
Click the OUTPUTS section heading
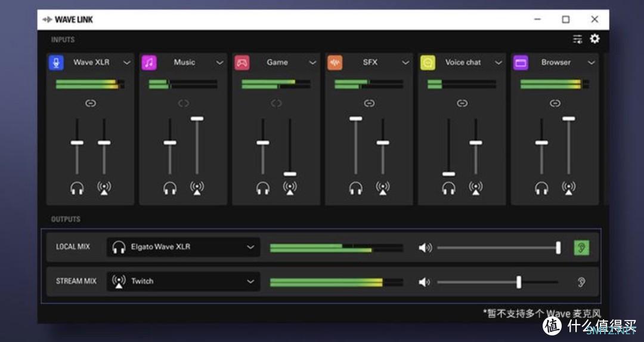click(x=66, y=219)
